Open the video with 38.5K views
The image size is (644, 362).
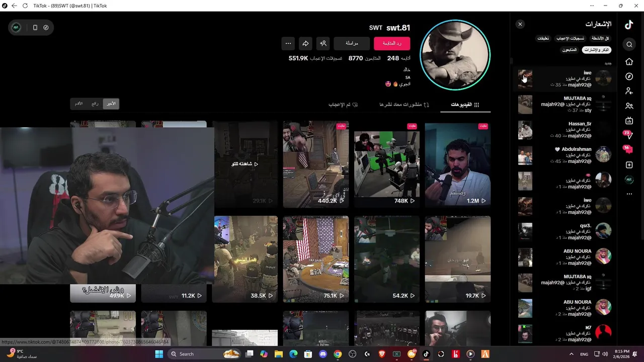coord(246,259)
